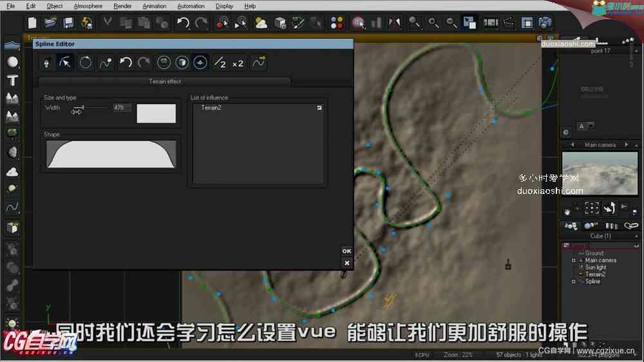Click the terrain mountain icon in left sidebar
The image size is (644, 362).
point(12,99)
